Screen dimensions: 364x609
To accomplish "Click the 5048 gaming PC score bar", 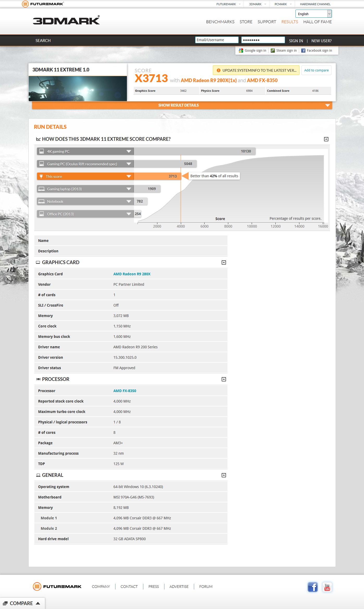I will click(x=165, y=164).
